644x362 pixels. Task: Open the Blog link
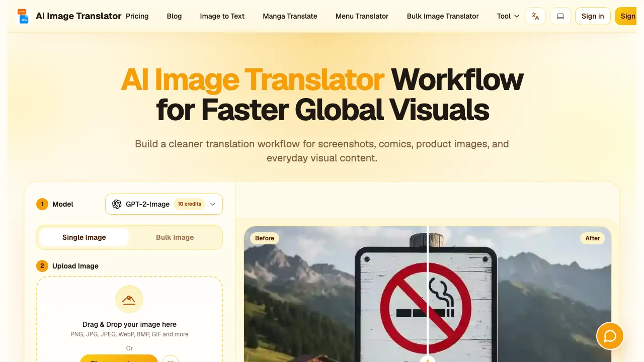coord(174,16)
